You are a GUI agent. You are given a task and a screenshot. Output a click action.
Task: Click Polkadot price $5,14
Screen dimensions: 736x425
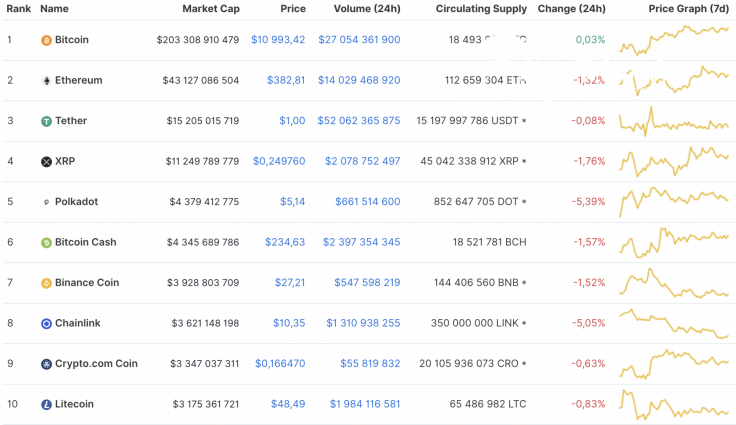coord(292,202)
